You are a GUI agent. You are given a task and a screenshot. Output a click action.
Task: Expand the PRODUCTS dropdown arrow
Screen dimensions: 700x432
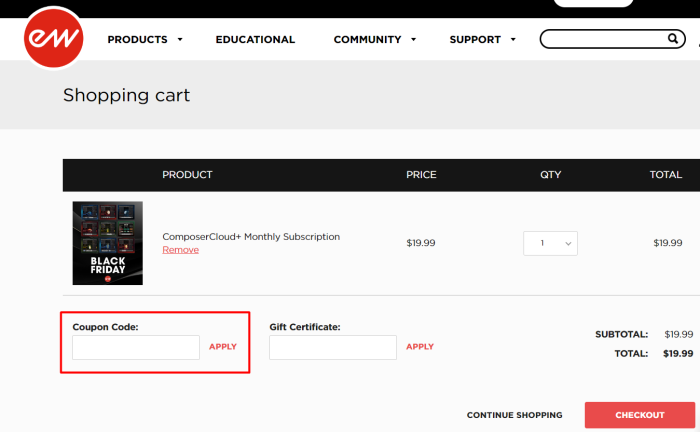(180, 40)
